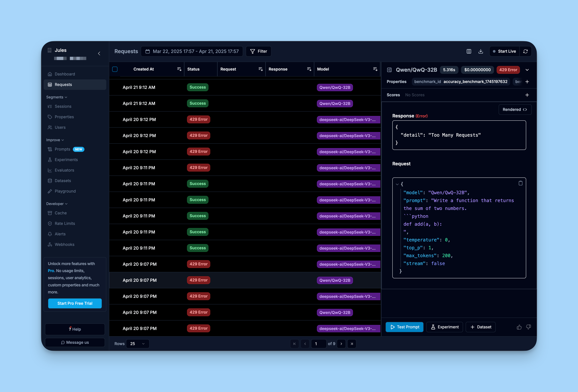Click the download export icon

[481, 51]
